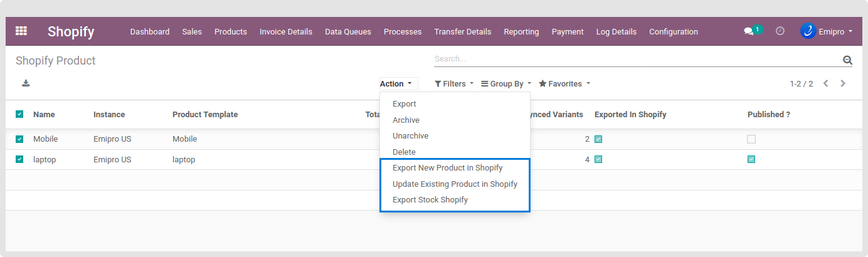Click the download export icon
This screenshot has width=868, height=257.
coord(26,83)
